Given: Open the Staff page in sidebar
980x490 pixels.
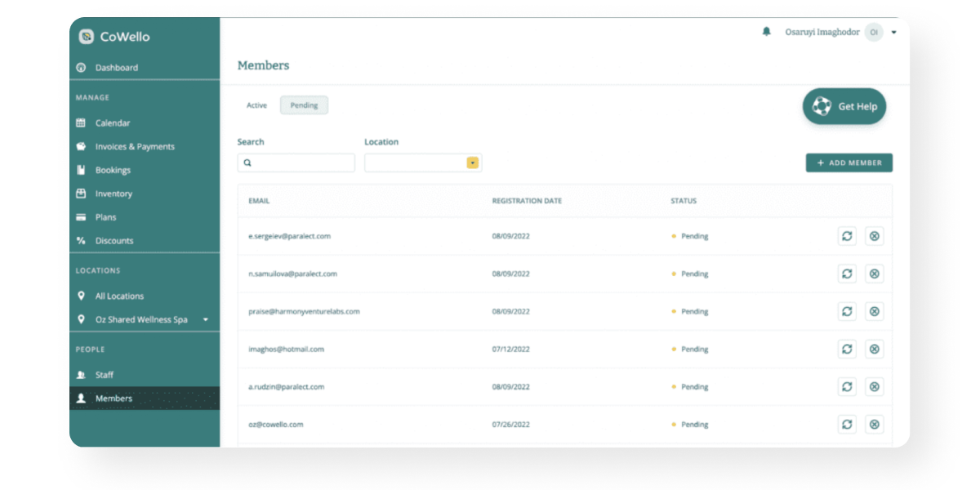Looking at the screenshot, I should click(x=105, y=375).
